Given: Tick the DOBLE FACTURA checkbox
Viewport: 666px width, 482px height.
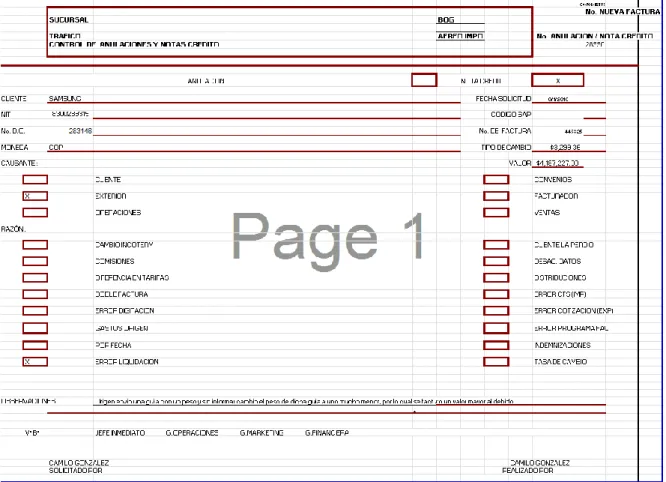Looking at the screenshot, I should click(x=35, y=294).
